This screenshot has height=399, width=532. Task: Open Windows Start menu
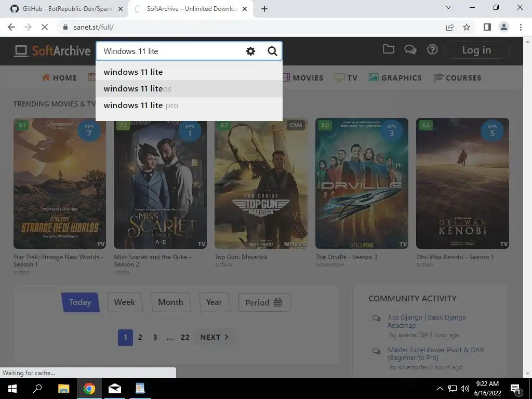(12, 389)
